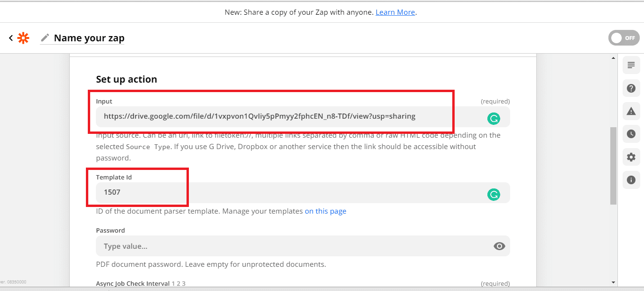The image size is (644, 291).
Task: Open Zap settings gear icon
Action: coord(631,157)
